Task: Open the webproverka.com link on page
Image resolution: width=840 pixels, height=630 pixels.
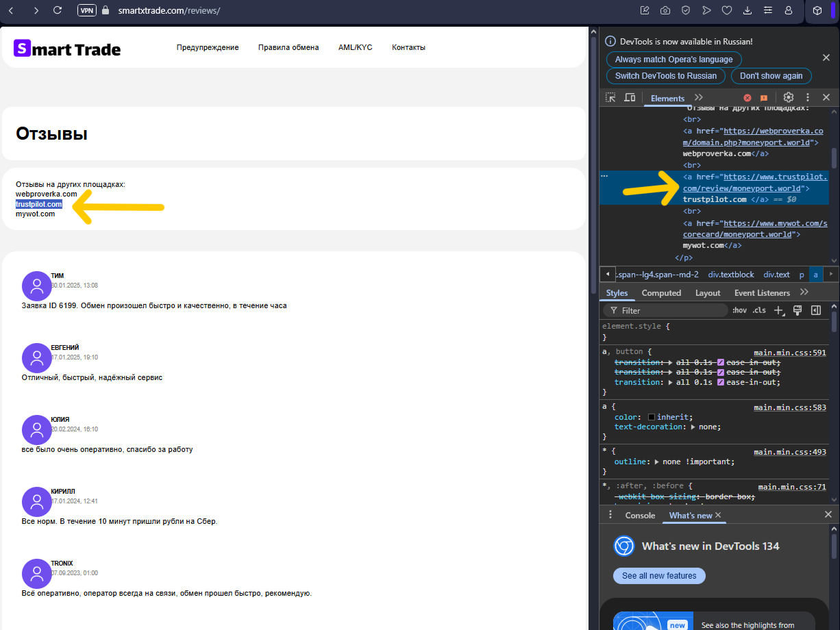Action: 47,194
